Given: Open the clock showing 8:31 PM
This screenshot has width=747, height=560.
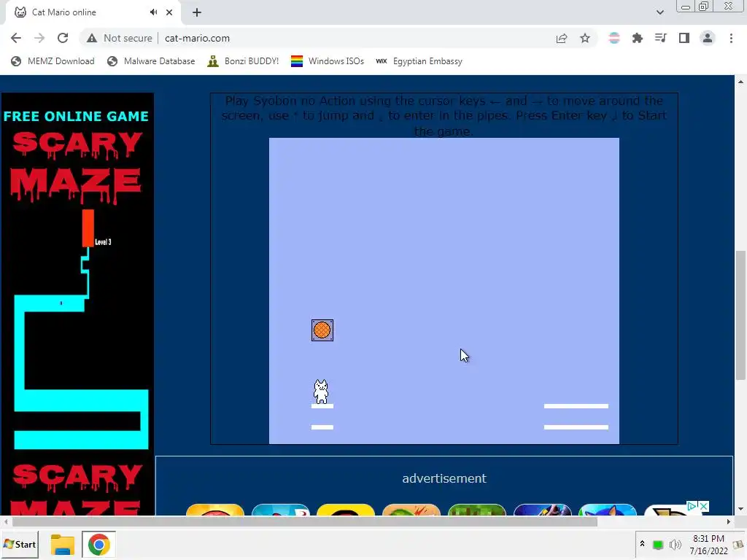Looking at the screenshot, I should click(x=708, y=544).
